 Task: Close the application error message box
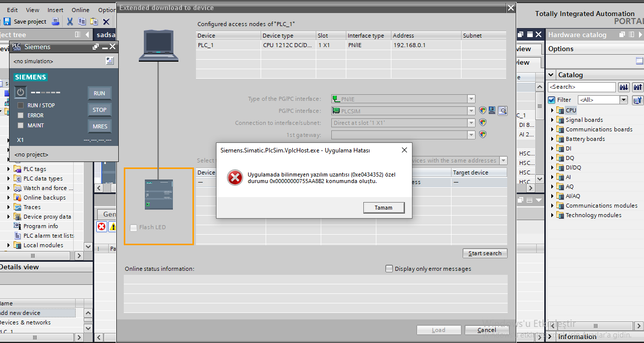click(404, 150)
